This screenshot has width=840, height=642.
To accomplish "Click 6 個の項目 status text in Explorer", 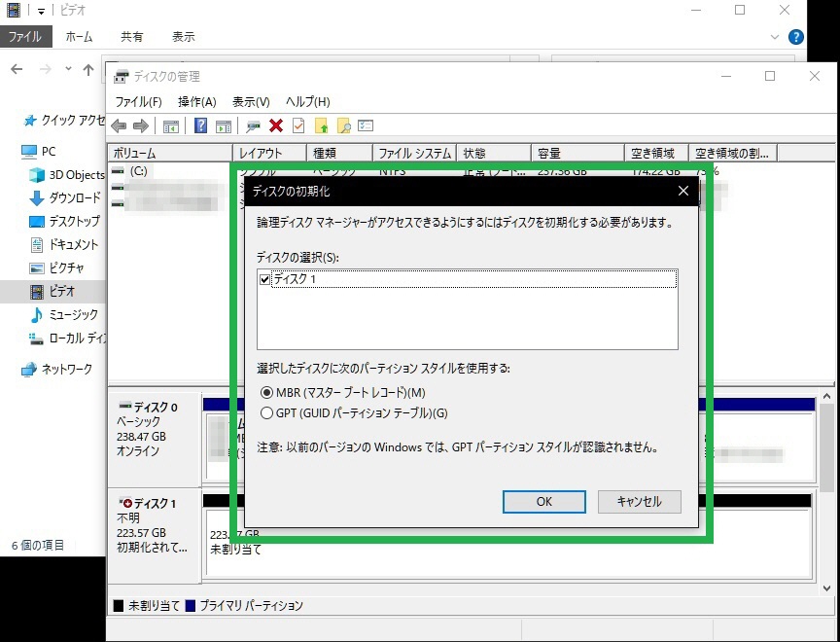I will pyautogui.click(x=38, y=546).
